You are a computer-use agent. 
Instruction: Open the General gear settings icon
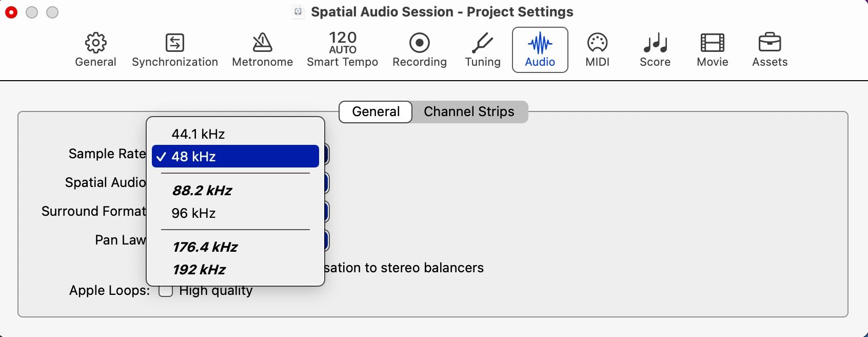pyautogui.click(x=95, y=49)
